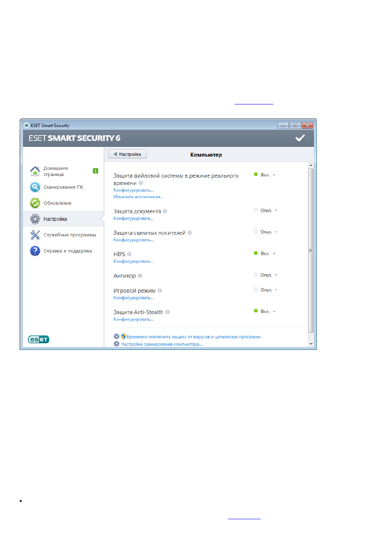Click gear icon beside Настройка сканирования компьютера

pos(117,344)
